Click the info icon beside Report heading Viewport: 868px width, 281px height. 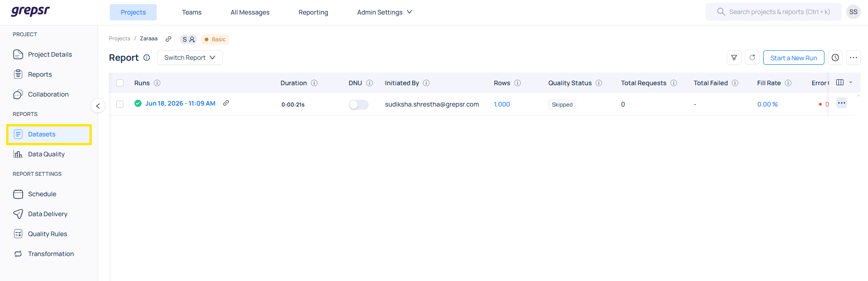[147, 58]
